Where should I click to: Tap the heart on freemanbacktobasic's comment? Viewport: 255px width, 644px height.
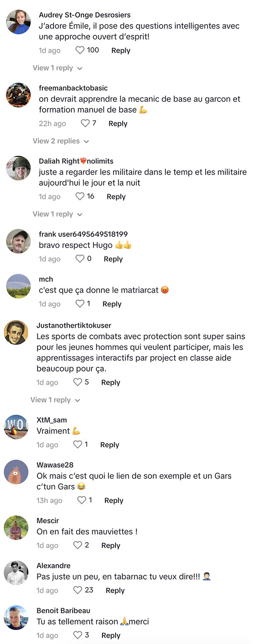pos(85,123)
